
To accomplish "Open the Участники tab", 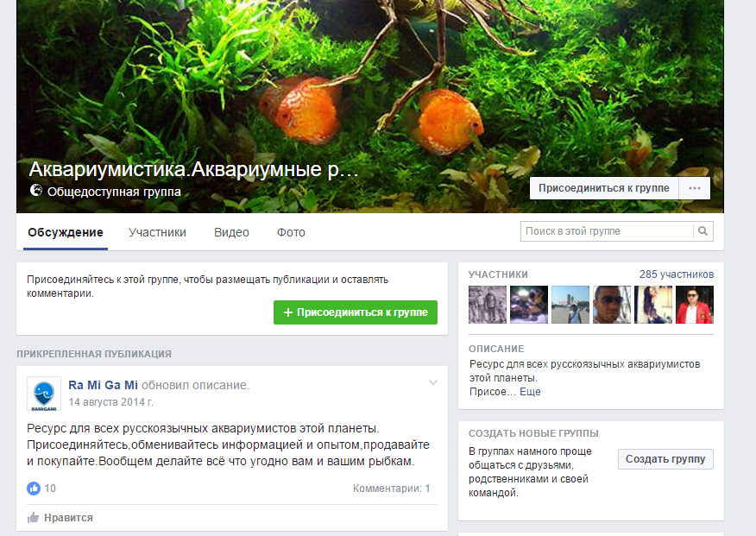I will pos(157,232).
